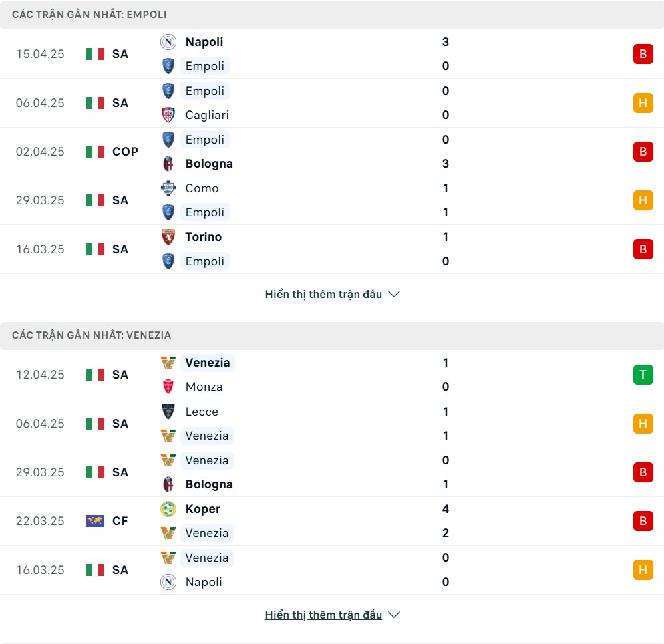Open the Koper vs Venezia 22.03.25 match row
The image size is (664, 644).
point(332,521)
